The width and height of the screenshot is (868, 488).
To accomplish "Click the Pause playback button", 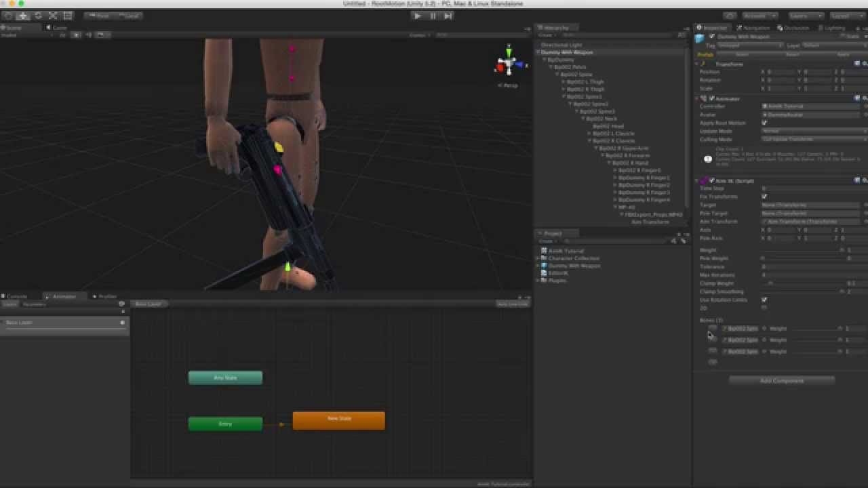I will [433, 16].
